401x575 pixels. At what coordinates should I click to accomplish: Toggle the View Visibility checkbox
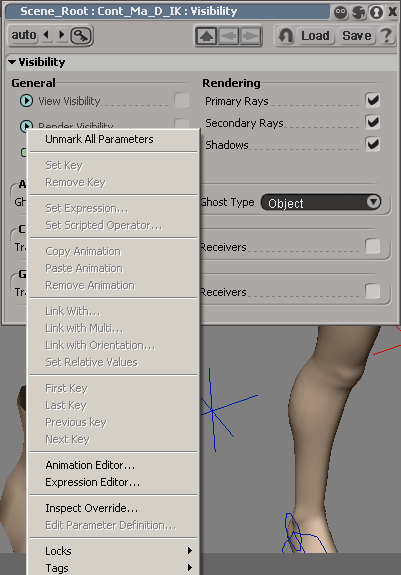pos(182,100)
